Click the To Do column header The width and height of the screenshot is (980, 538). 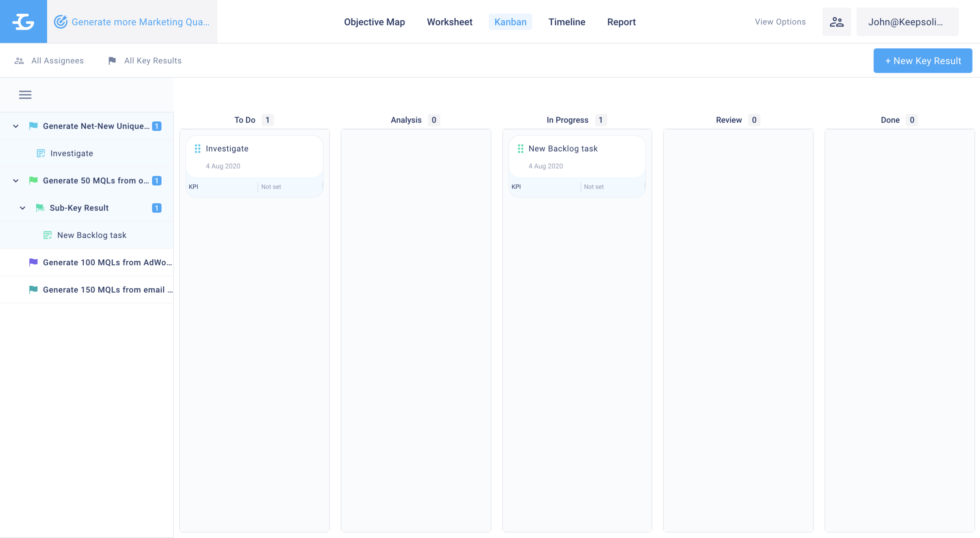(x=245, y=120)
